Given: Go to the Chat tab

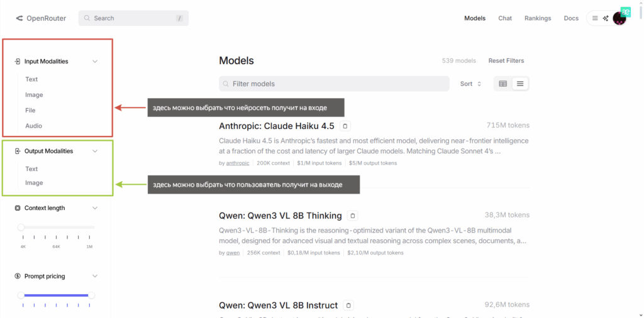Looking at the screenshot, I should tap(505, 18).
